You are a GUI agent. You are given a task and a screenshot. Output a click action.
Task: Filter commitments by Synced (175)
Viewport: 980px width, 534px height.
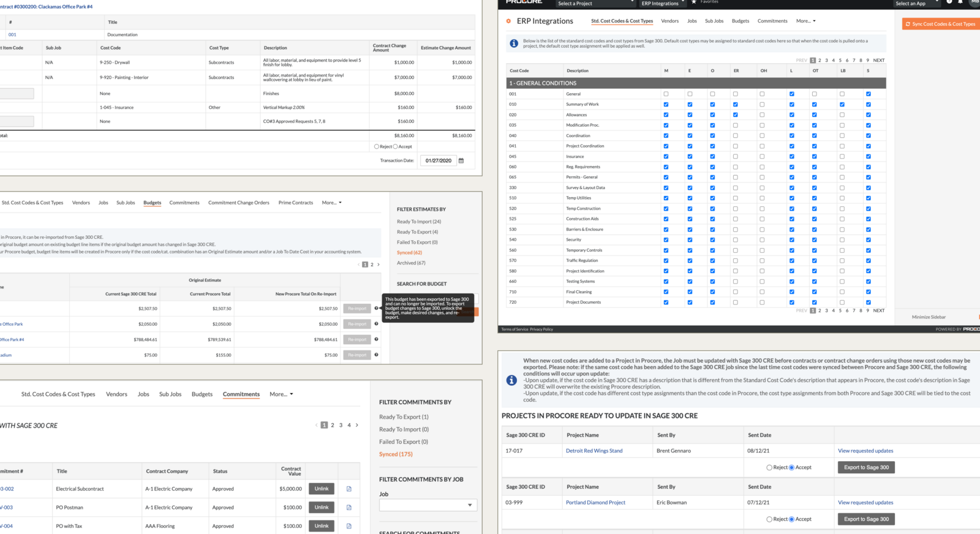coord(396,454)
